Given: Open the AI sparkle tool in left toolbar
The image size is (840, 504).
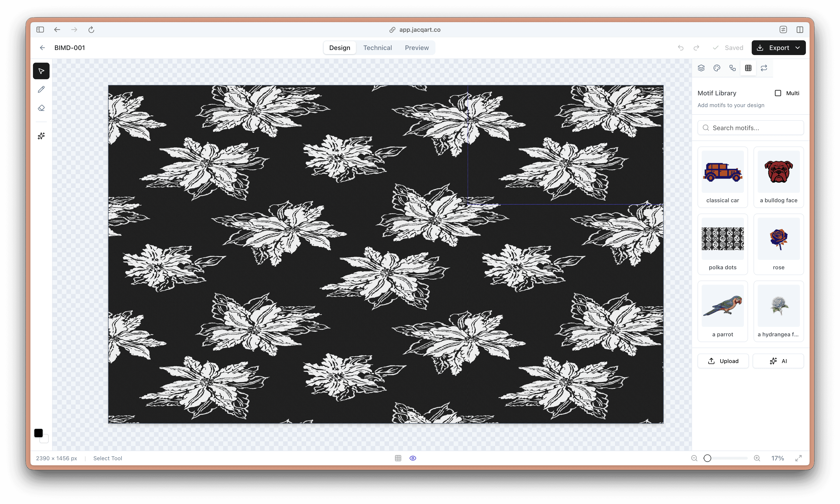Looking at the screenshot, I should click(41, 136).
